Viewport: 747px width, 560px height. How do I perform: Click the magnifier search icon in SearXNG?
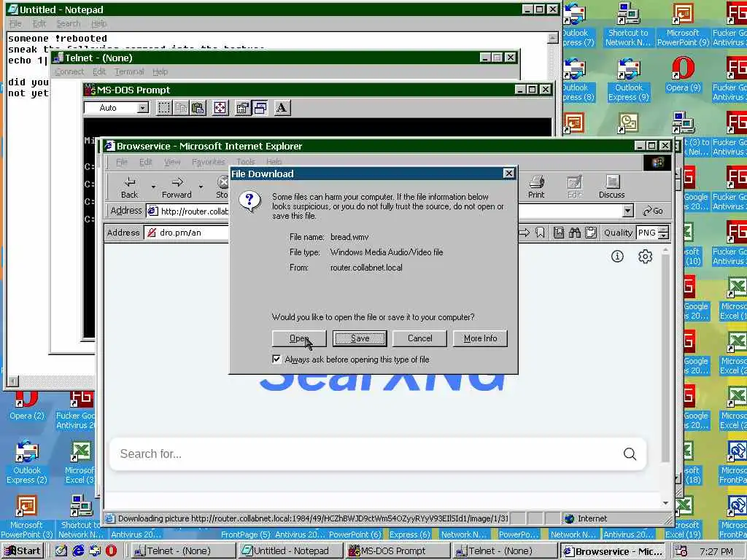pyautogui.click(x=630, y=454)
